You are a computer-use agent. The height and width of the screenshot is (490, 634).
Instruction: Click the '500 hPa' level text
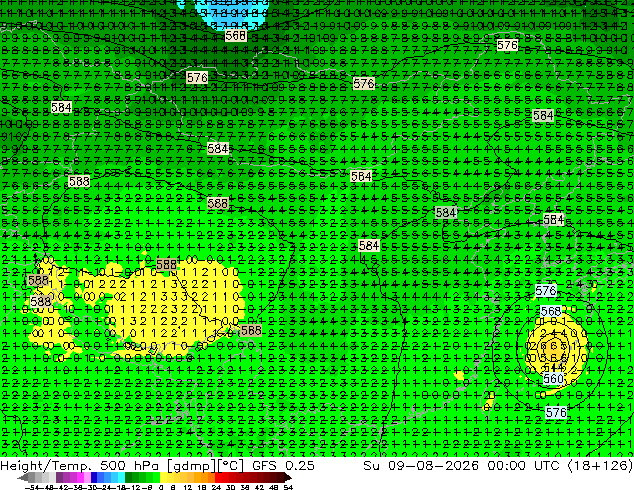(131, 465)
